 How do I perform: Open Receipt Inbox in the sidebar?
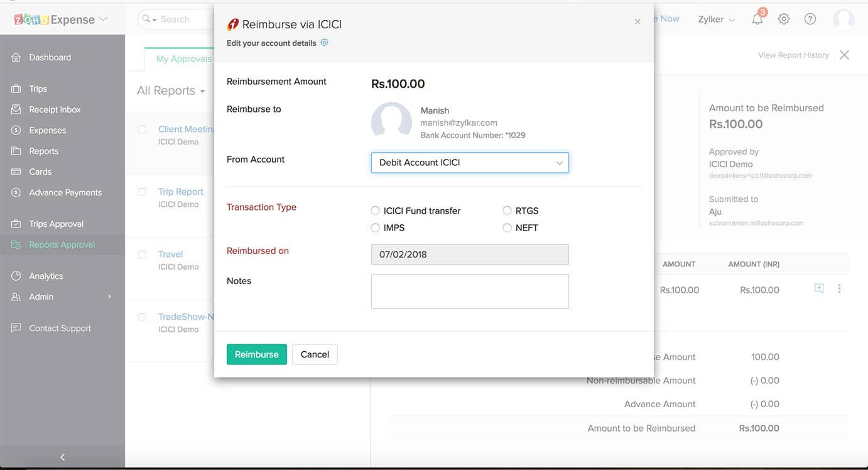[55, 109]
